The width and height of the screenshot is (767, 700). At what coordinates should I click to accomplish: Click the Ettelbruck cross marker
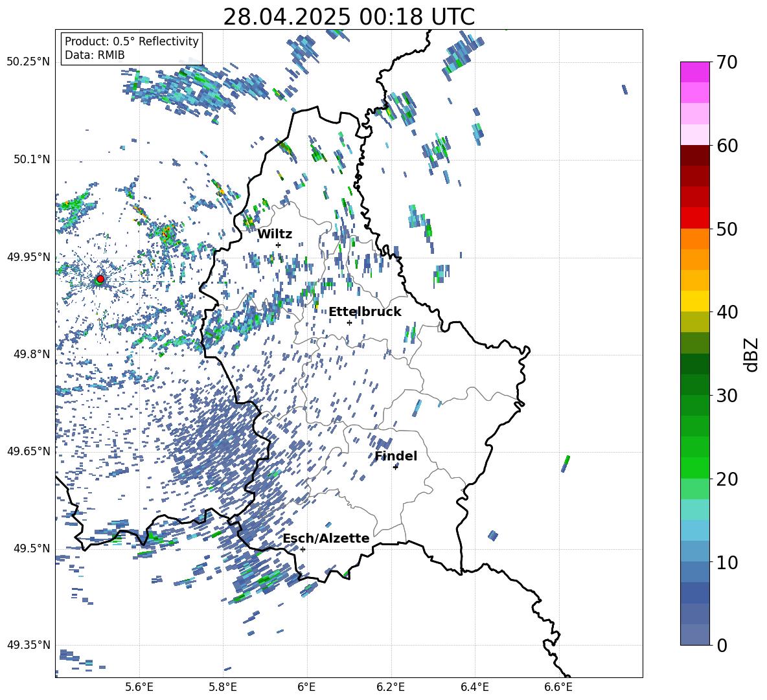click(349, 322)
